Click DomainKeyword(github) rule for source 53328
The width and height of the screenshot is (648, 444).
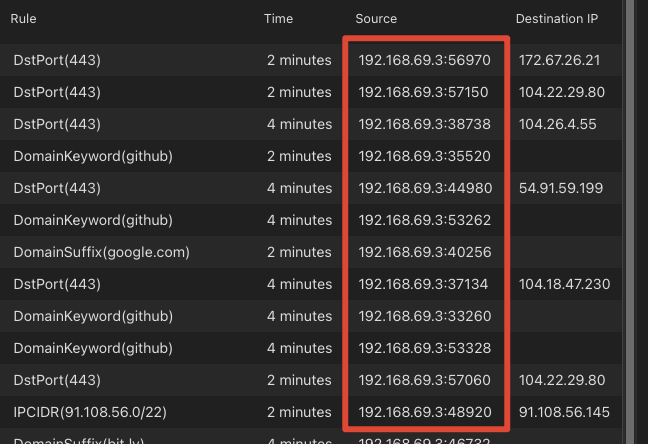click(x=93, y=349)
